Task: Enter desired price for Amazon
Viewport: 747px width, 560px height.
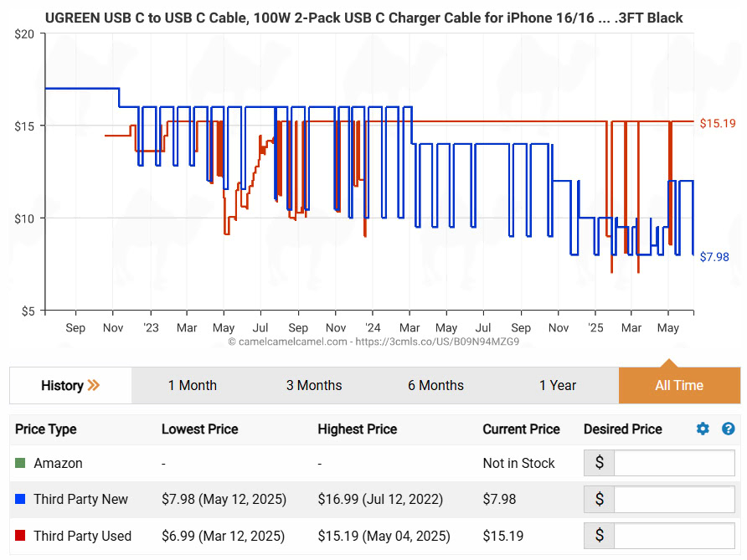Action: click(673, 463)
